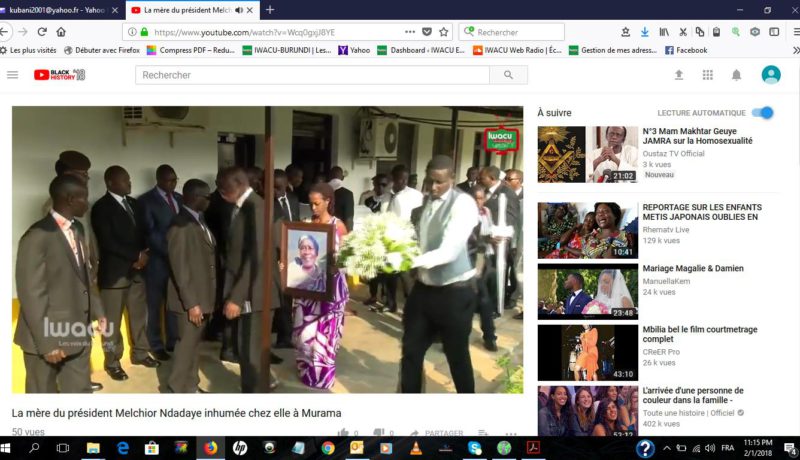Open the Reportage enfants métis japonais thumbnail
The image size is (800, 460).
pyautogui.click(x=588, y=231)
